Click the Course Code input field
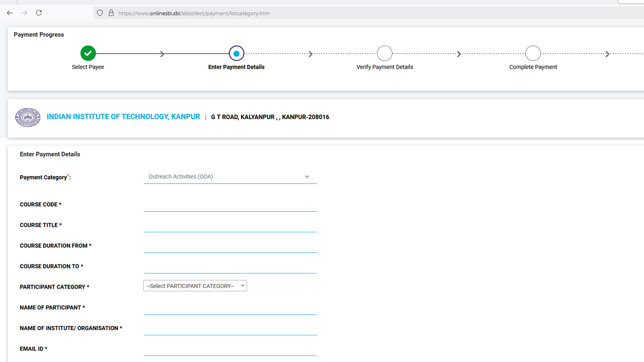The image size is (644, 362). (x=230, y=206)
